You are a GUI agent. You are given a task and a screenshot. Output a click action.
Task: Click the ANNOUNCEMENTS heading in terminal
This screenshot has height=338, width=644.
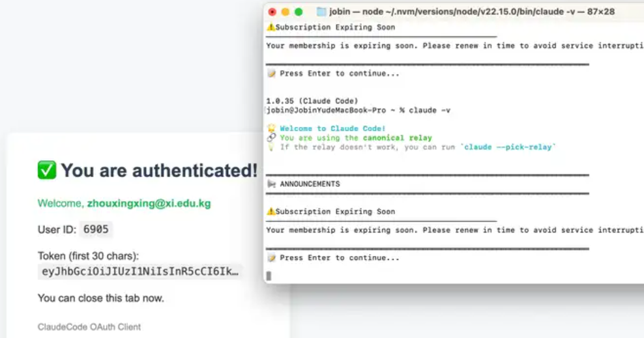click(x=310, y=184)
